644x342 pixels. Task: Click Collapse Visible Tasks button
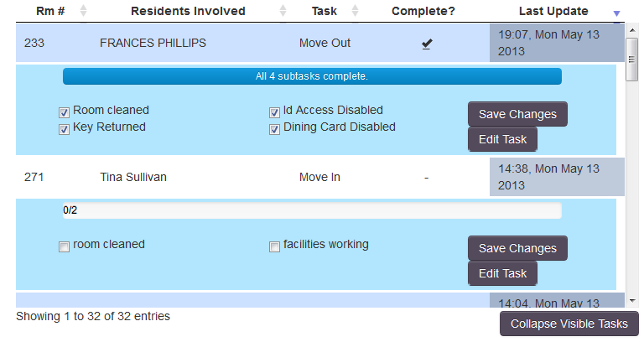pos(569,324)
